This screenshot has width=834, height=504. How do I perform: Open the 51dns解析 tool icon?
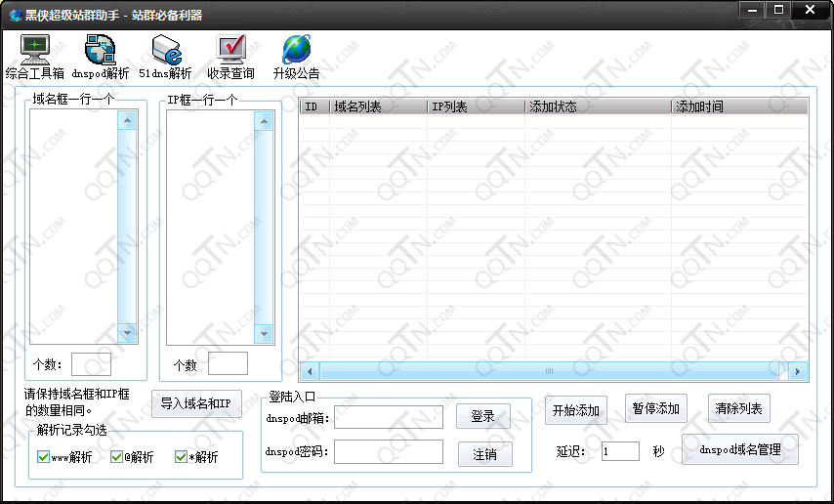(x=165, y=50)
